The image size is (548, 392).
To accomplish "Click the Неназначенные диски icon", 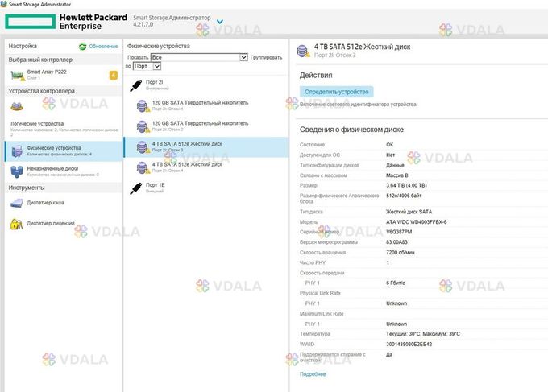I will coord(17,171).
